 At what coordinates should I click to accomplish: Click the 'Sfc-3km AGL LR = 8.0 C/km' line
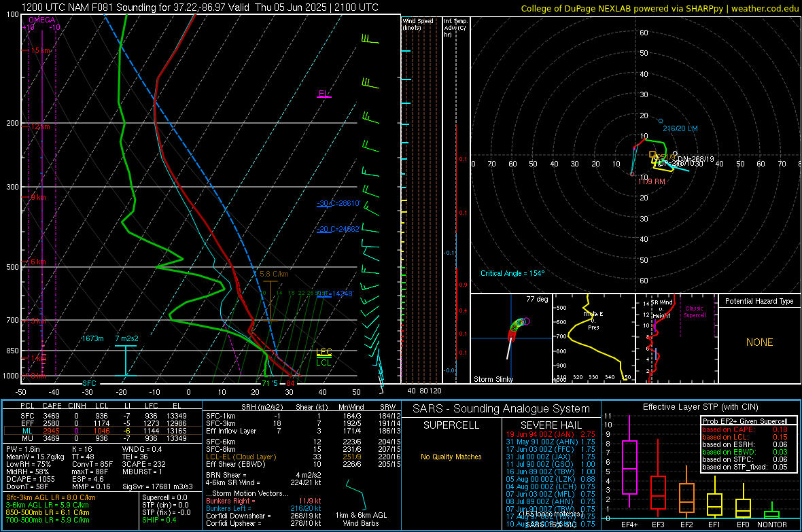point(51,497)
